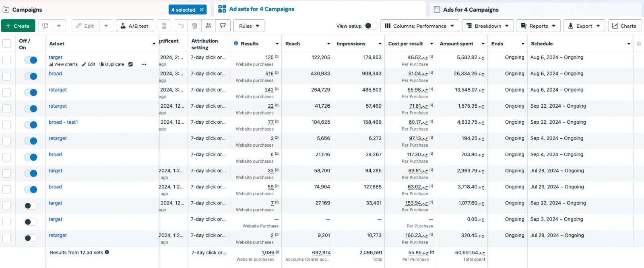
Task: Click the plus icon to add a column
Action: (639, 43)
